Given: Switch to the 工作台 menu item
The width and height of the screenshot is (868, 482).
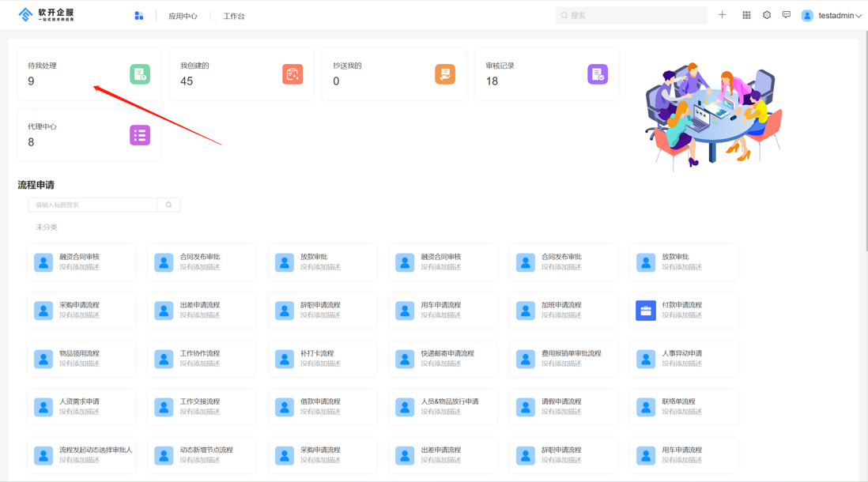Looking at the screenshot, I should tap(234, 16).
